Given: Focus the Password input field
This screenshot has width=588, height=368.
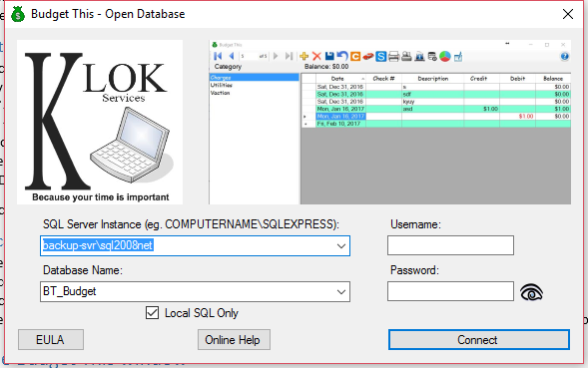Looking at the screenshot, I should pyautogui.click(x=450, y=291).
